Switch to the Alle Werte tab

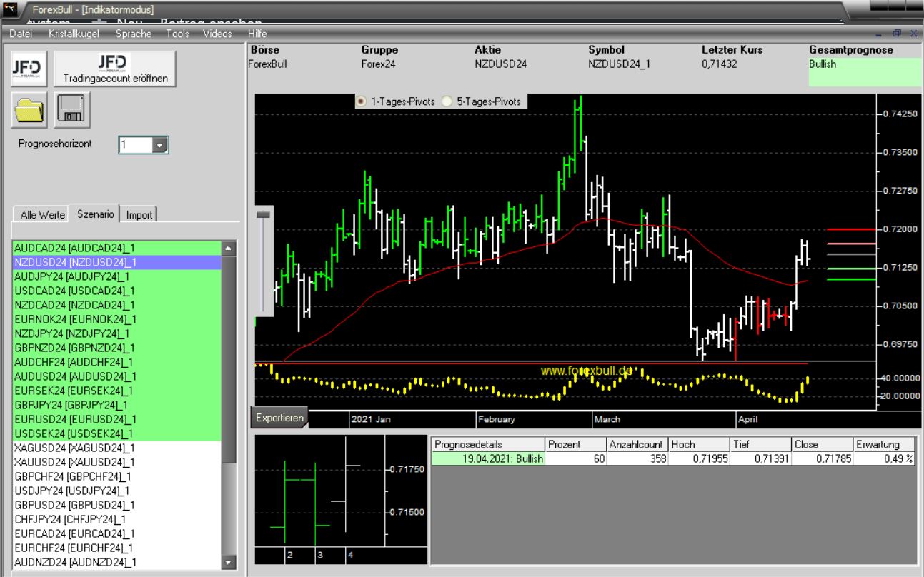43,214
